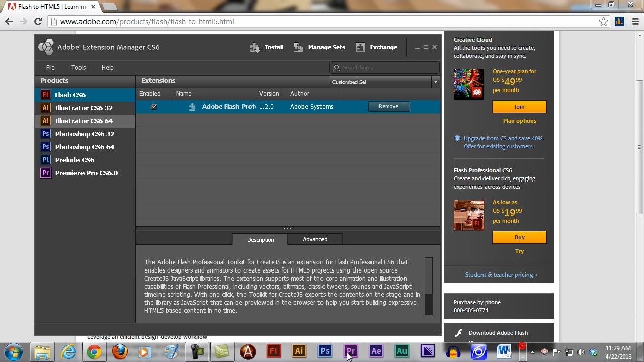Reload the Chrome page
Viewport: 644px width, 362px height.
coord(38,21)
